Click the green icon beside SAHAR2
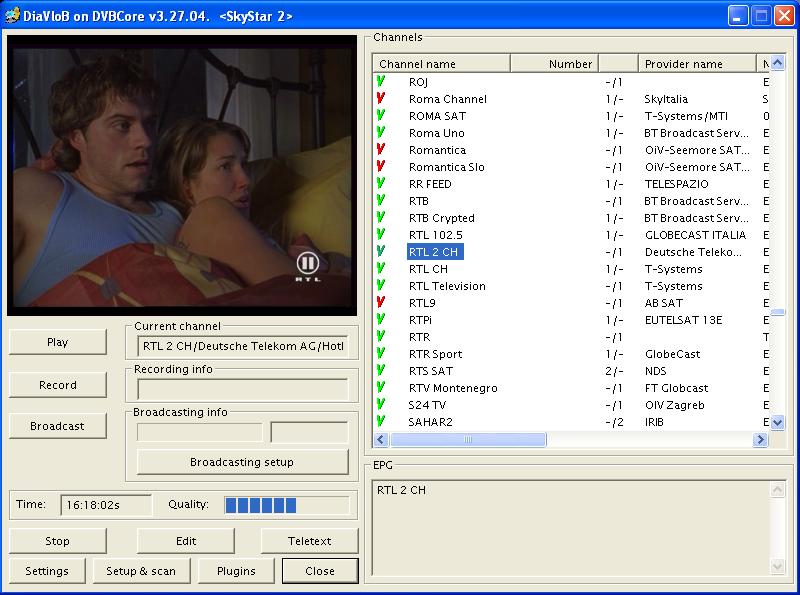This screenshot has width=800, height=595. [x=381, y=422]
